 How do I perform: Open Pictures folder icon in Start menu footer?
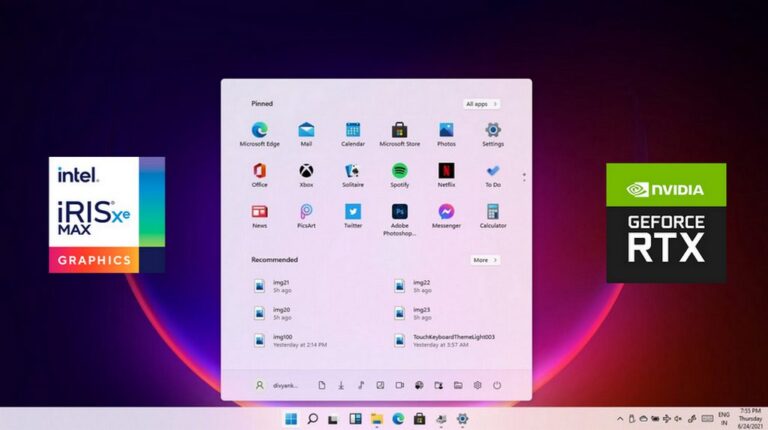pyautogui.click(x=380, y=385)
